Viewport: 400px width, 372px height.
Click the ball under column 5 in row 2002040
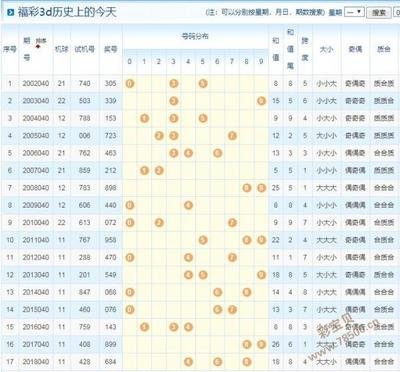(x=203, y=83)
